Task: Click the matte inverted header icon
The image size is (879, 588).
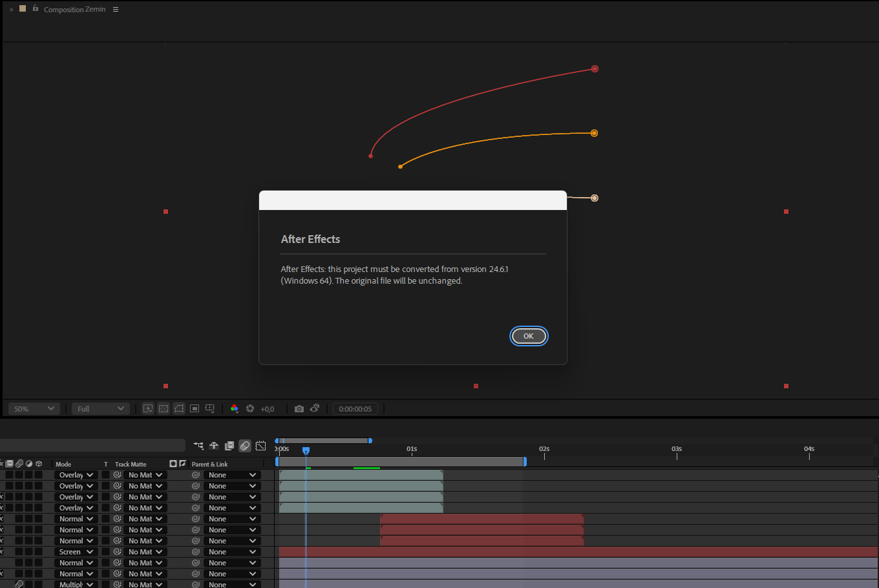Action: (x=182, y=464)
